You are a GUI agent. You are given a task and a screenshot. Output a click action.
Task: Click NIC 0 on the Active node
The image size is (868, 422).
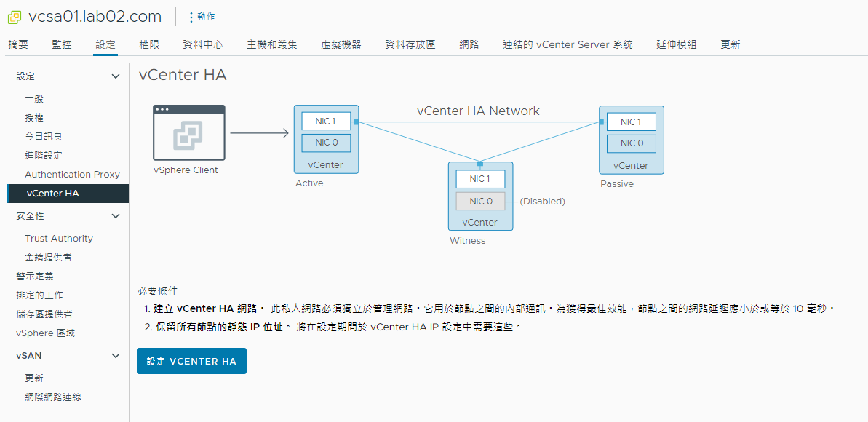326,143
